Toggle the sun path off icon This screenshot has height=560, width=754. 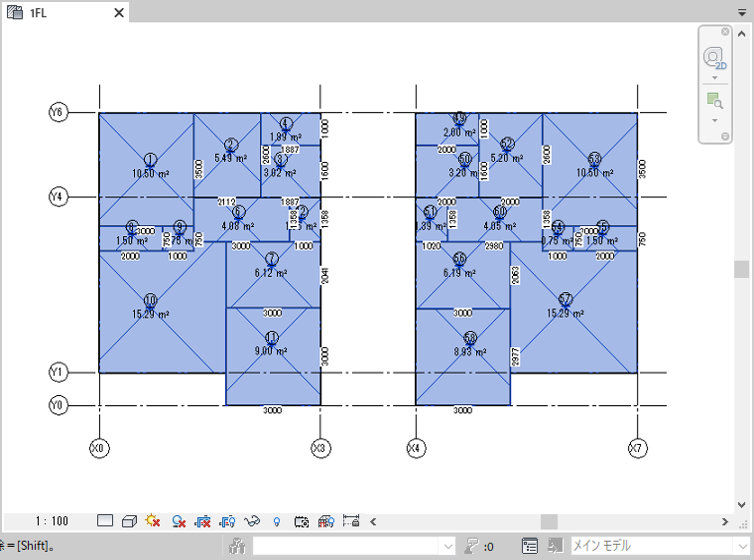coord(153,521)
